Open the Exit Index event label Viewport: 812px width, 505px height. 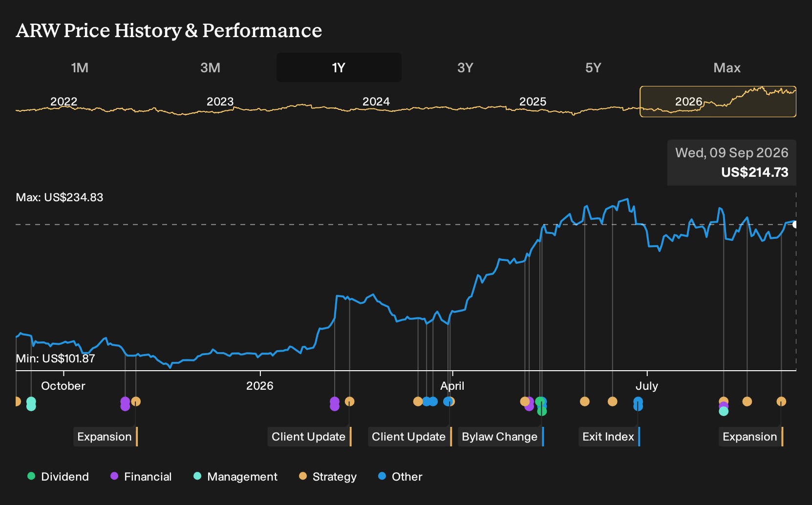tap(609, 437)
